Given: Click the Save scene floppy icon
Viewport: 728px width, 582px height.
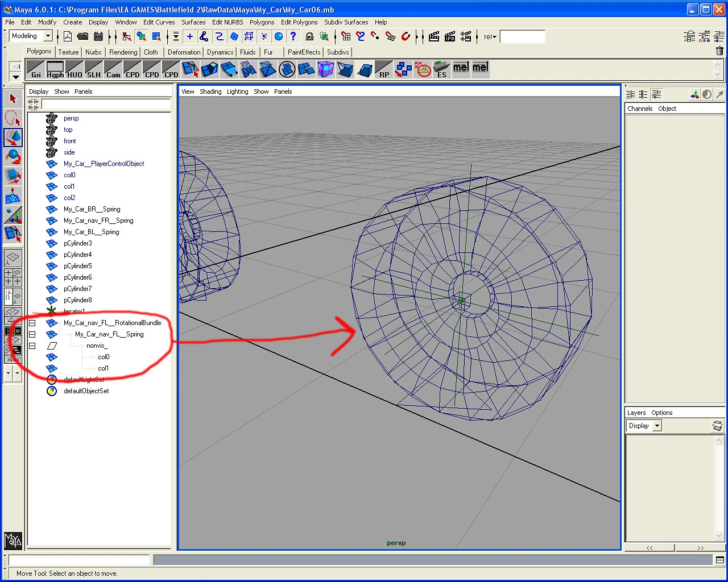Looking at the screenshot, I should coord(98,36).
